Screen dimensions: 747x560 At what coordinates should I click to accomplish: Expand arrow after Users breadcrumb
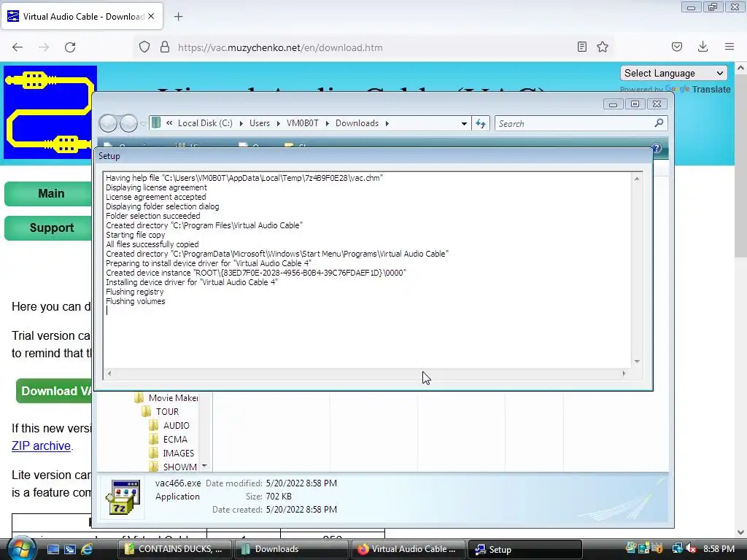pyautogui.click(x=278, y=123)
